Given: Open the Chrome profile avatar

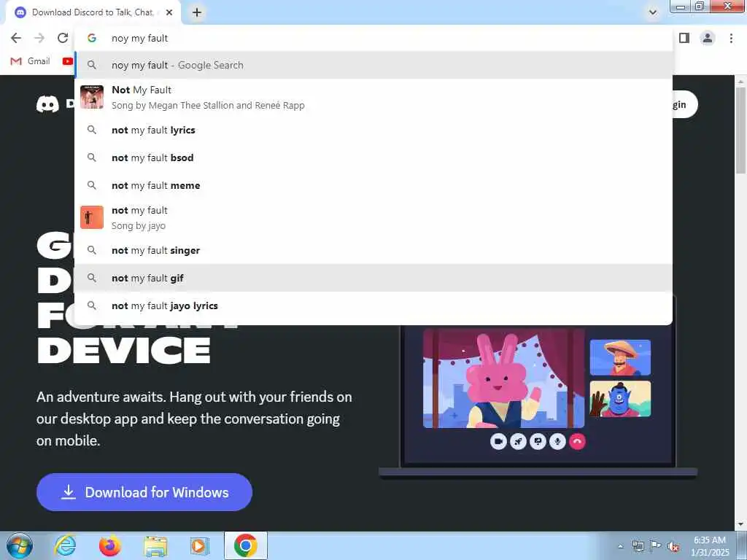Looking at the screenshot, I should [708, 38].
